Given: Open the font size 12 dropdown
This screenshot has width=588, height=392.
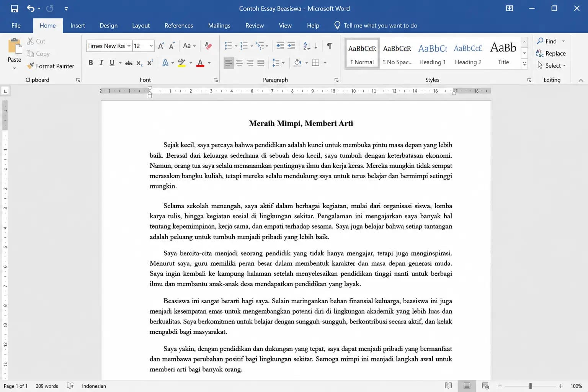Looking at the screenshot, I should [151, 46].
